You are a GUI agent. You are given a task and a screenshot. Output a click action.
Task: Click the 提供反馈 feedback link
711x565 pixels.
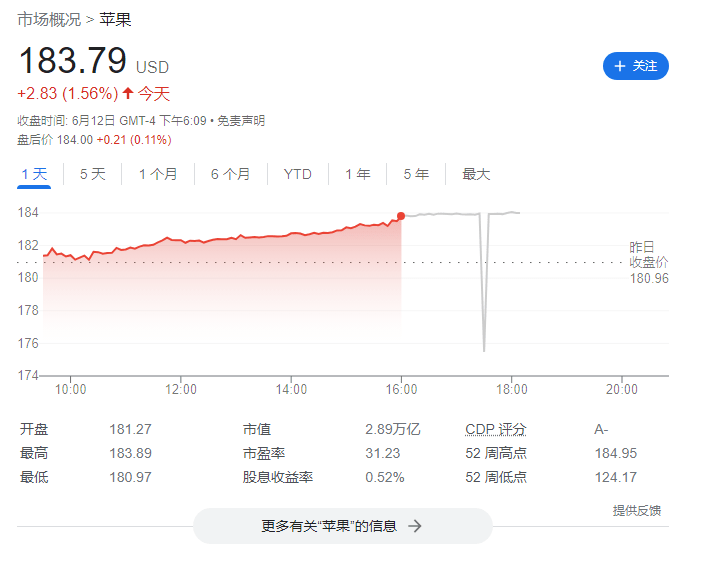(x=637, y=511)
